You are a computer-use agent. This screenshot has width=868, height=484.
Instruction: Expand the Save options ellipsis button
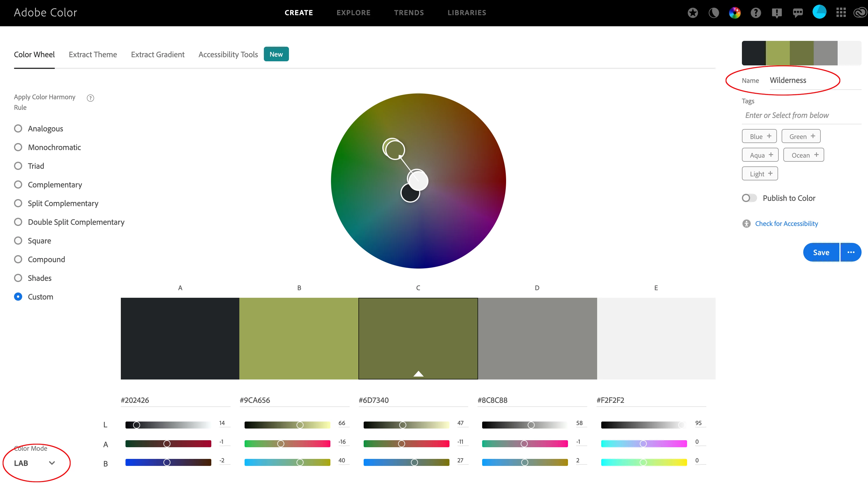(851, 252)
